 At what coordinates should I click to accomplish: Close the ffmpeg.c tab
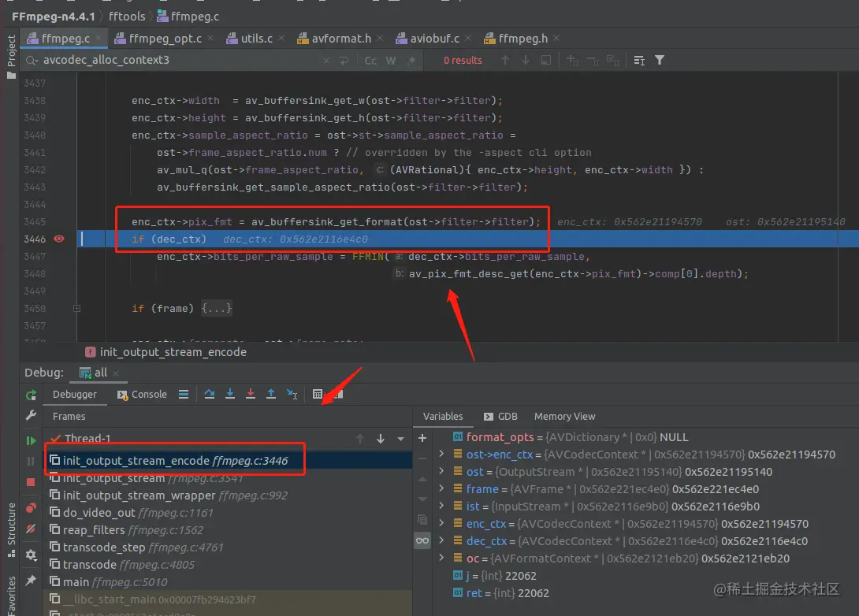(98, 38)
